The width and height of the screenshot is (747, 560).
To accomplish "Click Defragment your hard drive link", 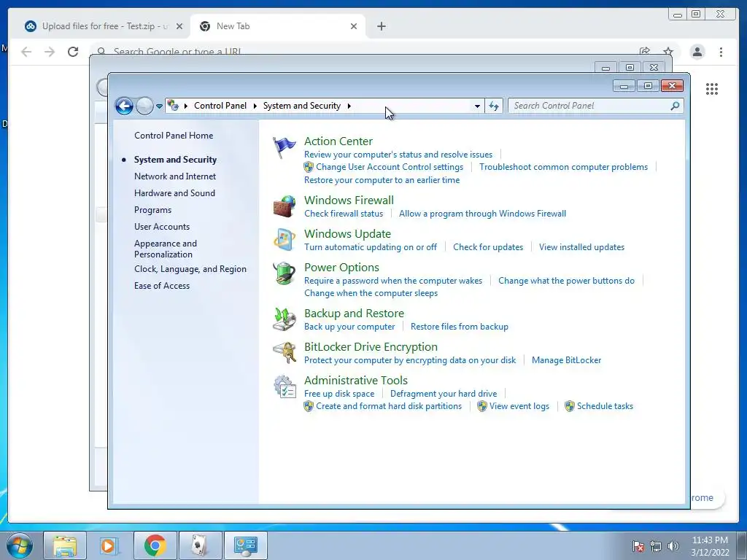I will (444, 394).
